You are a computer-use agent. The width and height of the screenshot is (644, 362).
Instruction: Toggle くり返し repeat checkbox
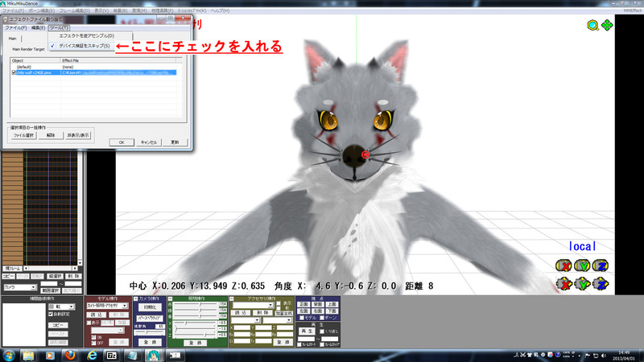pos(322,331)
